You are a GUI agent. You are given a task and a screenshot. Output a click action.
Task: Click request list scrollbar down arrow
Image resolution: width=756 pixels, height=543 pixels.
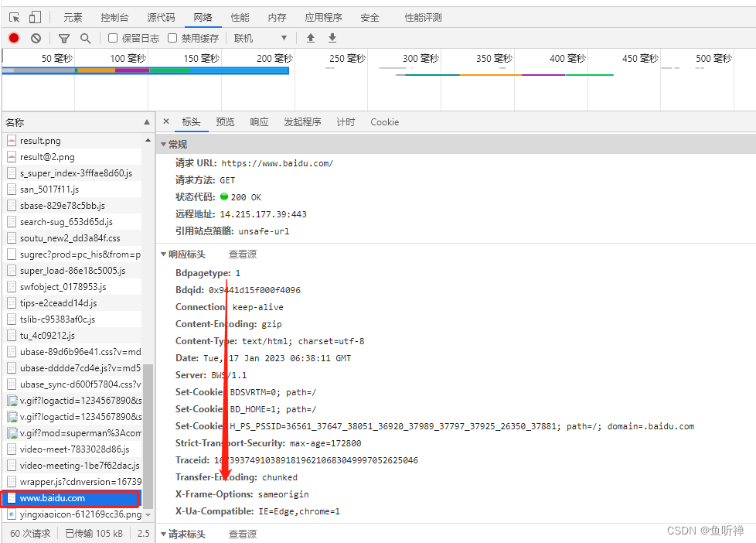click(148, 515)
